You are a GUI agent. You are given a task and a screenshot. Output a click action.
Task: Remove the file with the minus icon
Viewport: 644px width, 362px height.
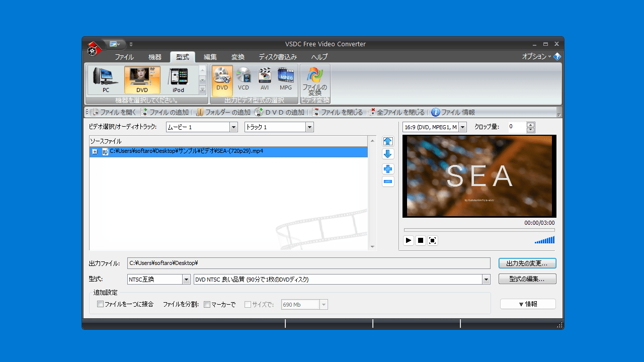388,182
